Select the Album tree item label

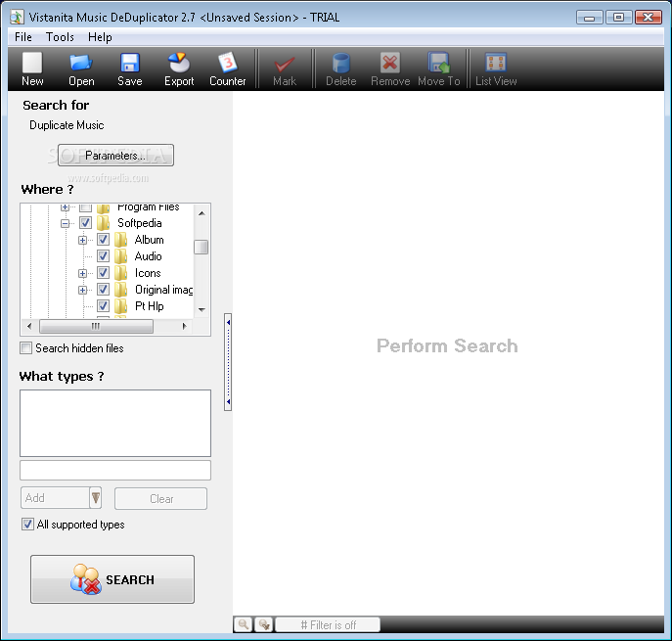click(149, 240)
